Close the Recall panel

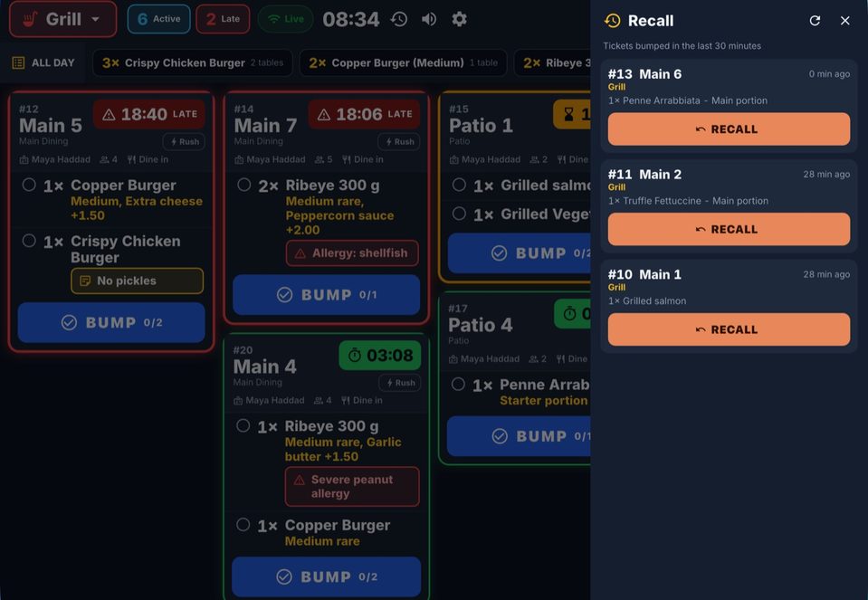click(x=844, y=21)
